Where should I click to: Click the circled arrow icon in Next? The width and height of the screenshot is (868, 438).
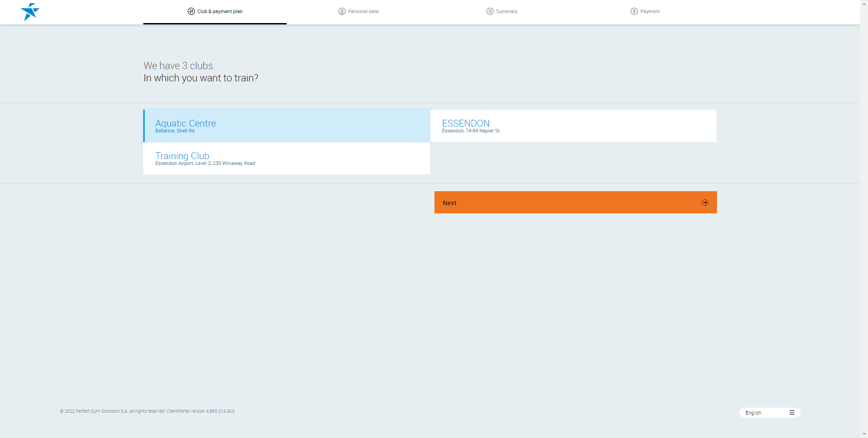pyautogui.click(x=705, y=203)
